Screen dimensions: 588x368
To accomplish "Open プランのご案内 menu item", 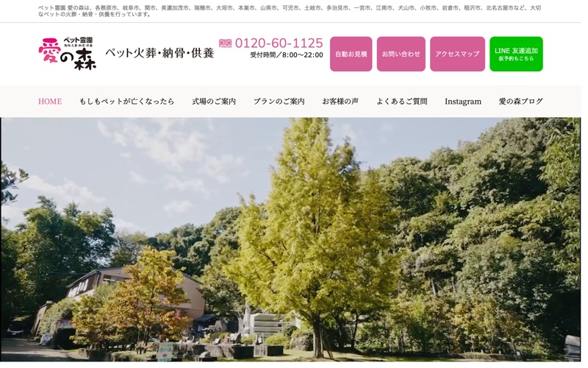I will [279, 102].
